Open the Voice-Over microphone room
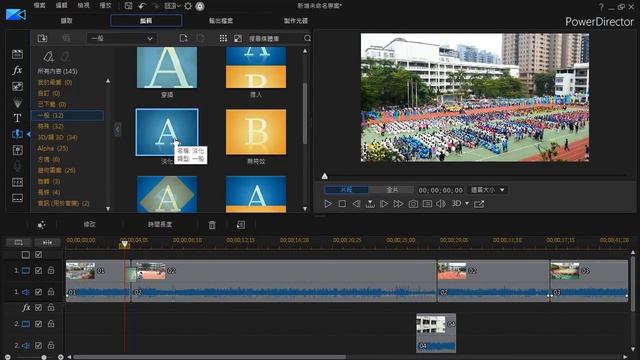 [x=17, y=166]
